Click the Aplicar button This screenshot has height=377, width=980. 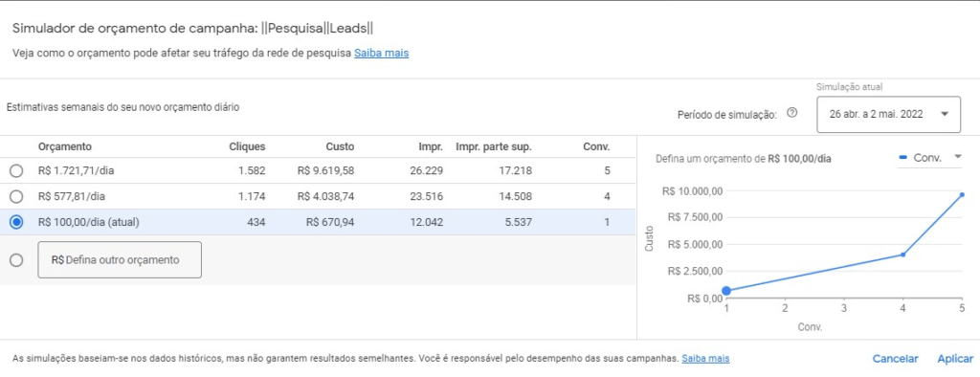(955, 358)
